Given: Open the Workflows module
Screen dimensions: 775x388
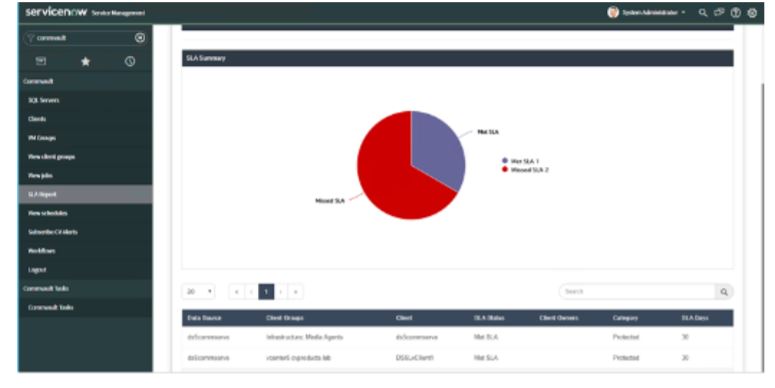Looking at the screenshot, I should click(x=85, y=251).
